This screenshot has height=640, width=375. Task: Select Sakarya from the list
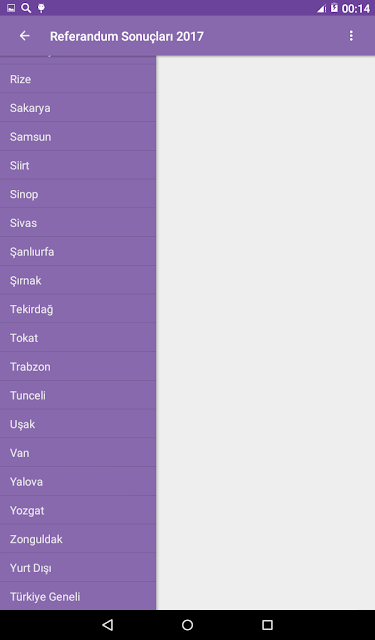(78, 108)
